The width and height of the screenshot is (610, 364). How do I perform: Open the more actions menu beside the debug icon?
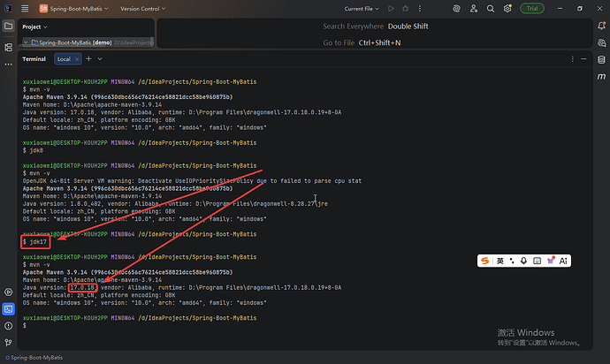click(x=419, y=9)
